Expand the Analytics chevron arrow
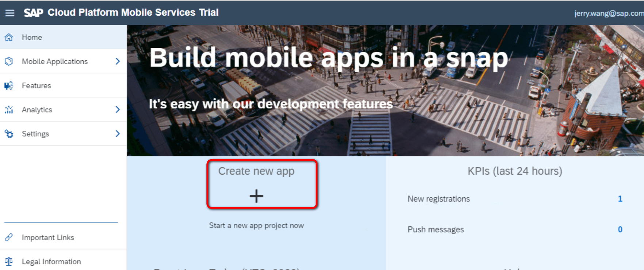The width and height of the screenshot is (644, 270). (x=118, y=110)
